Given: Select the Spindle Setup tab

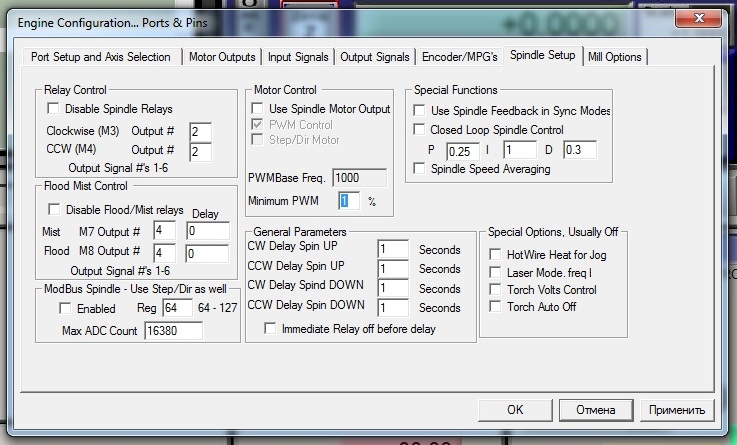Looking at the screenshot, I should [542, 55].
